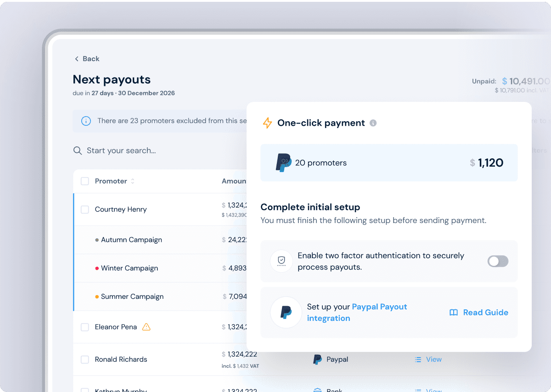
Task: Click the grey dot beside Autumn Campaign
Action: [97, 240]
